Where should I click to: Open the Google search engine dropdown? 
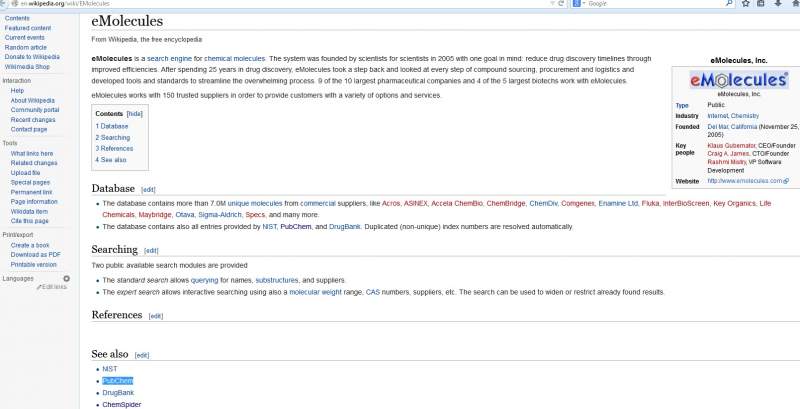[579, 4]
